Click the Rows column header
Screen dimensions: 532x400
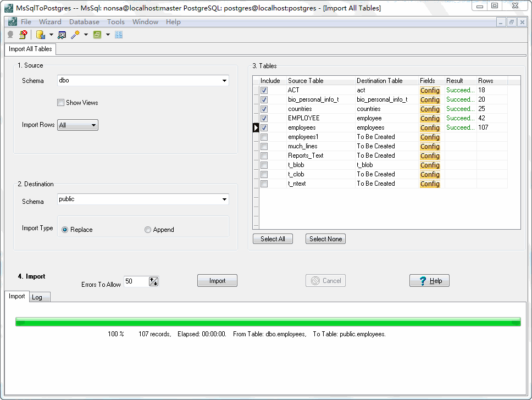(492, 81)
